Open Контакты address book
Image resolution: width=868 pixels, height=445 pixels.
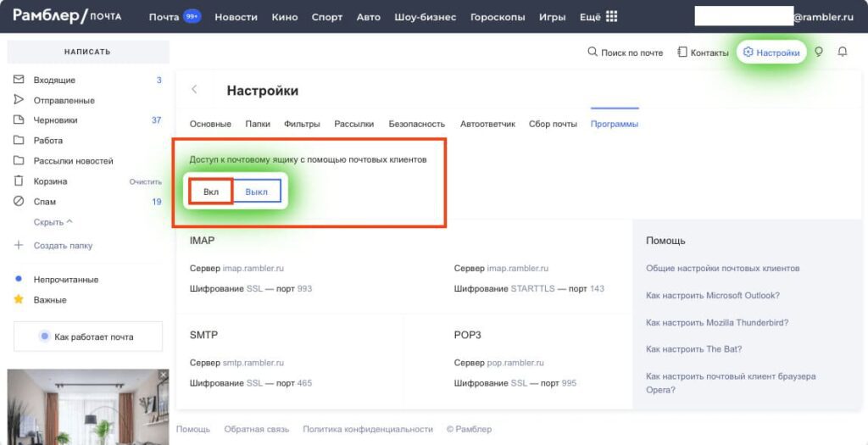pyautogui.click(x=703, y=53)
